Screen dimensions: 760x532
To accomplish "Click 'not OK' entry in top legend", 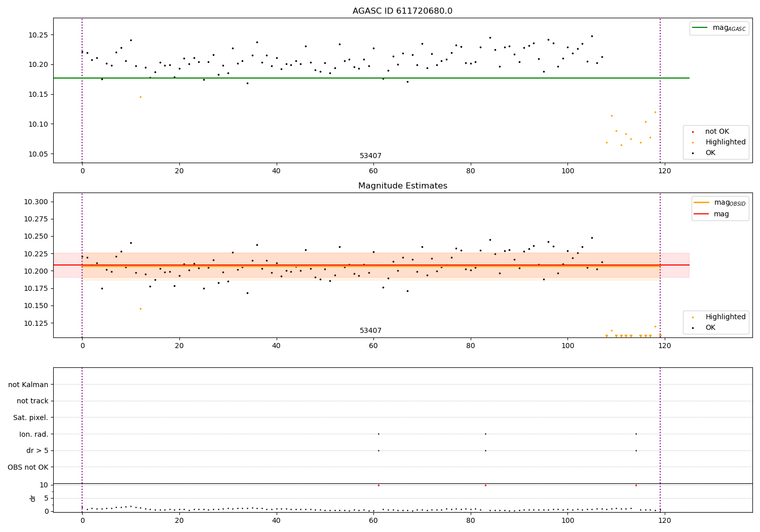I will pyautogui.click(x=716, y=132).
